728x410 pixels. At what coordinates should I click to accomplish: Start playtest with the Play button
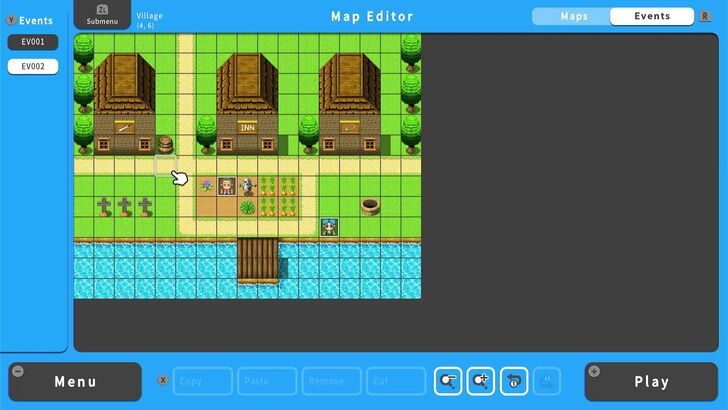651,382
